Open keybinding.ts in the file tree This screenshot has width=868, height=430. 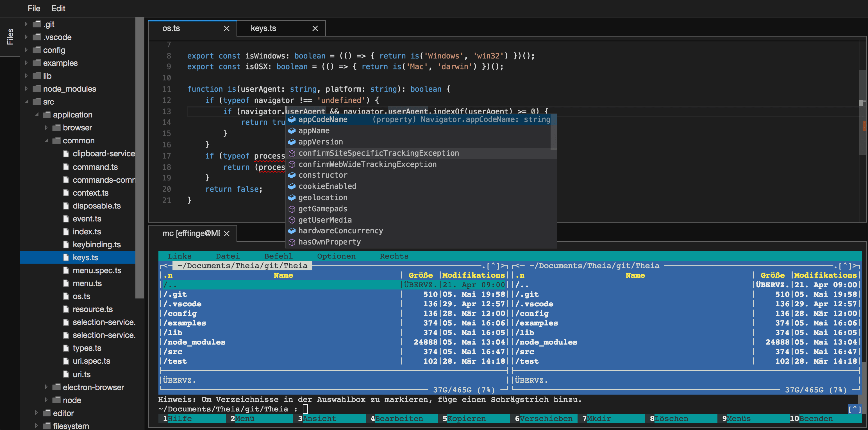point(96,245)
